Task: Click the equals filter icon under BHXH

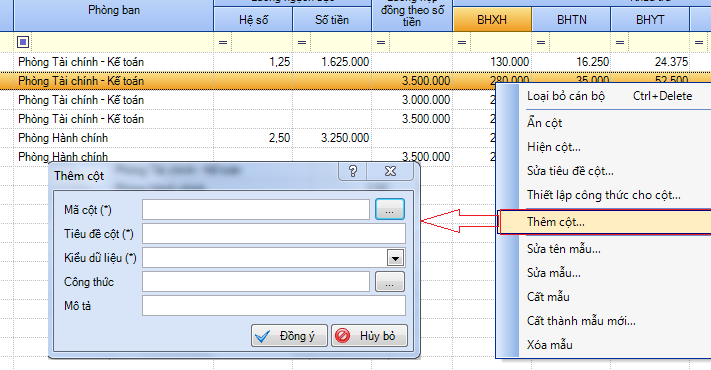Action: [462, 42]
